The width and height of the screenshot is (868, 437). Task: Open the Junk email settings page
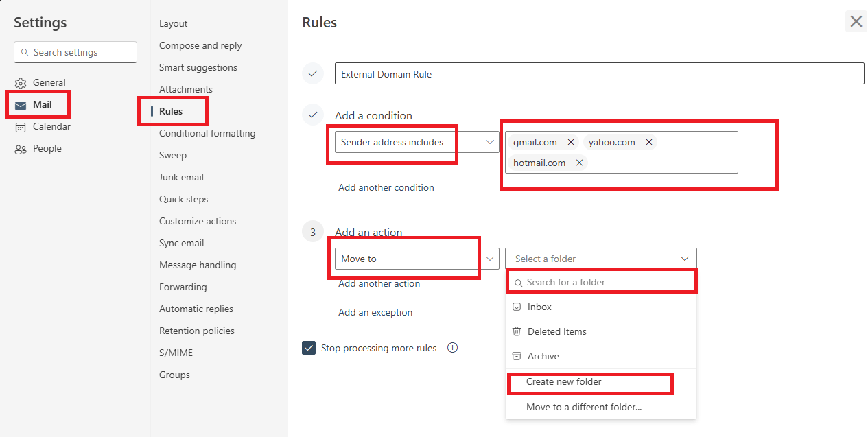(x=181, y=177)
